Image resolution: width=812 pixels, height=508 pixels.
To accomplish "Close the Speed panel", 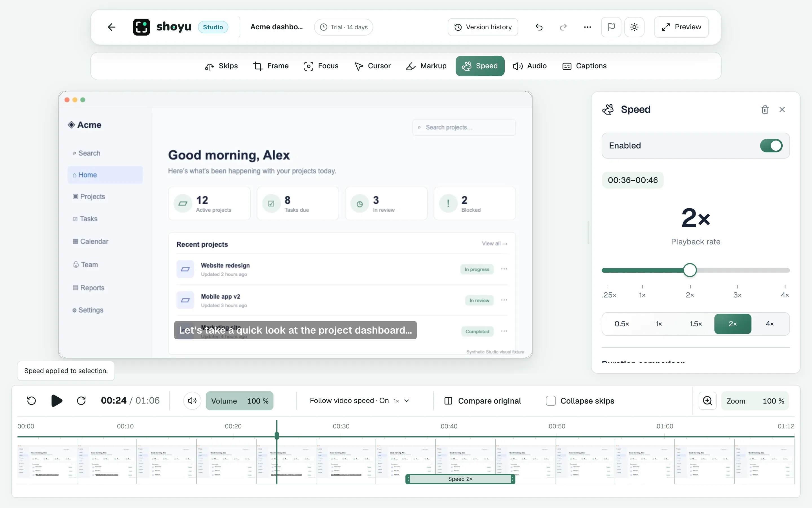I will 782,110.
